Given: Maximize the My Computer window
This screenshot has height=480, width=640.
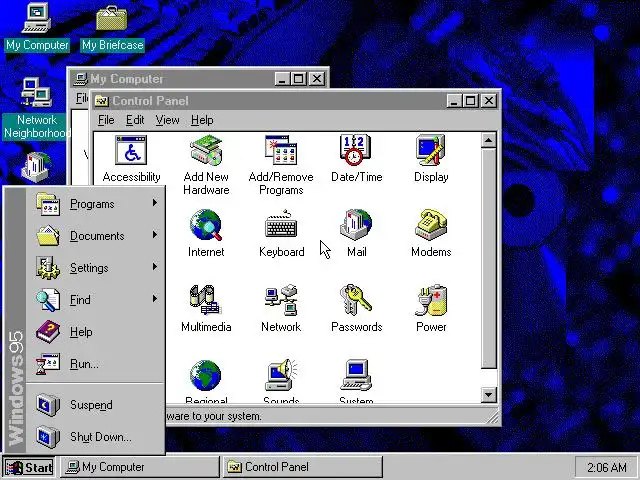Looking at the screenshot, I should click(298, 78).
